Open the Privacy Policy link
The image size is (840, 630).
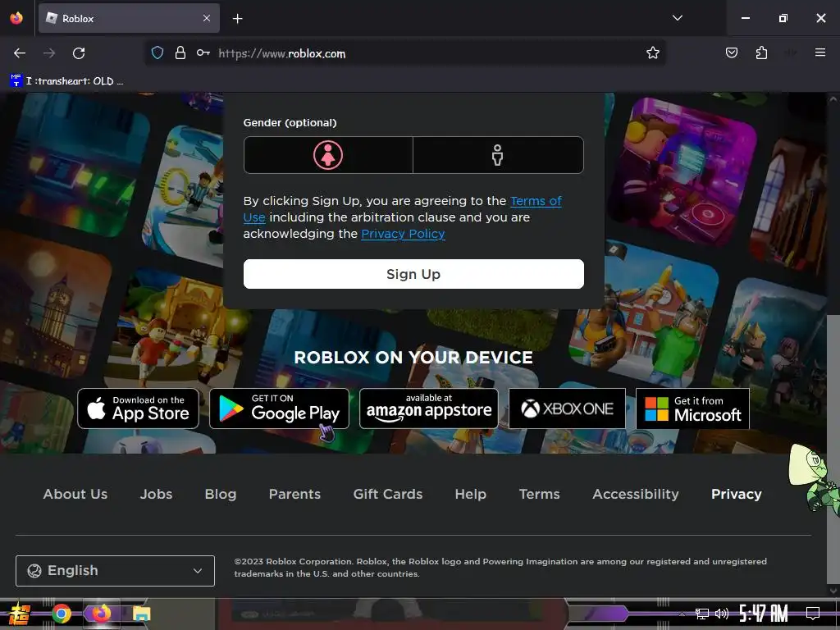pos(403,234)
